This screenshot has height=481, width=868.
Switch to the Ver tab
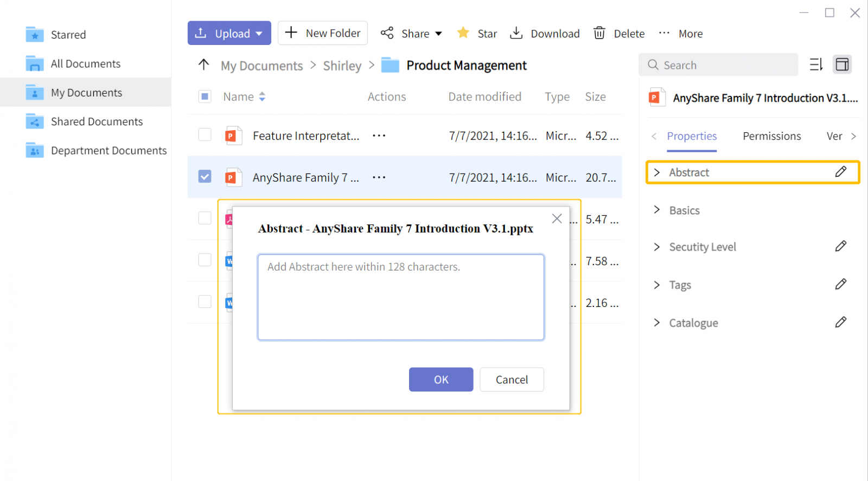(834, 136)
